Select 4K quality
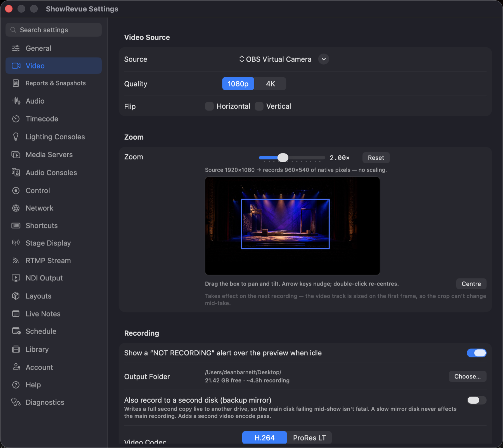Image resolution: width=503 pixels, height=448 pixels. 270,84
